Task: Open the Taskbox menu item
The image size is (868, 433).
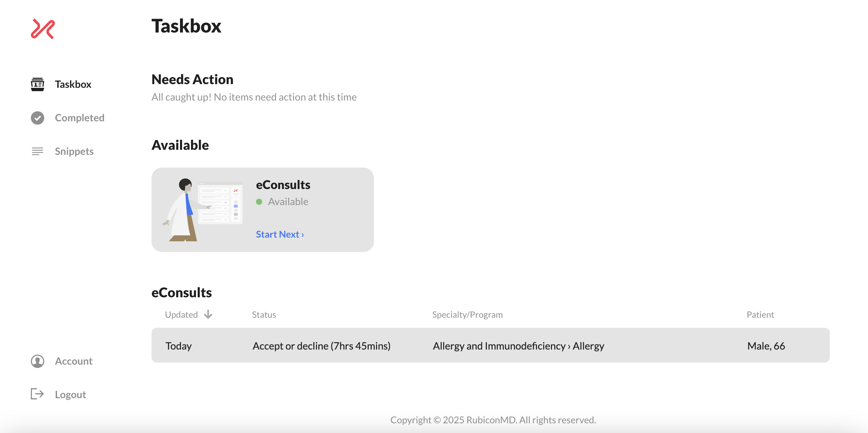Action: (73, 84)
